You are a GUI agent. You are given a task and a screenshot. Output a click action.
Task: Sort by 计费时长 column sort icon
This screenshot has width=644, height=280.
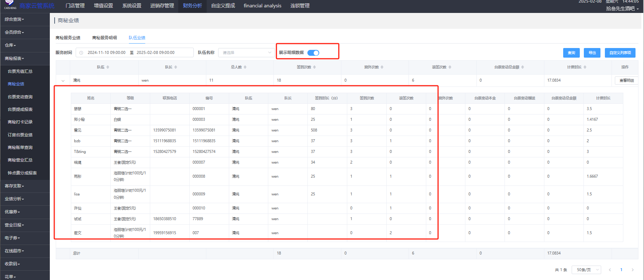[585, 67]
